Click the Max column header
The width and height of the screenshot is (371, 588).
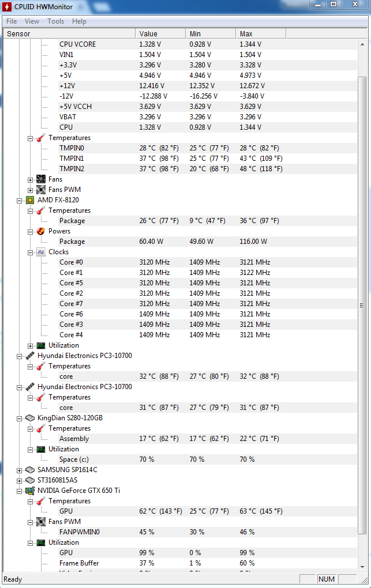click(261, 34)
